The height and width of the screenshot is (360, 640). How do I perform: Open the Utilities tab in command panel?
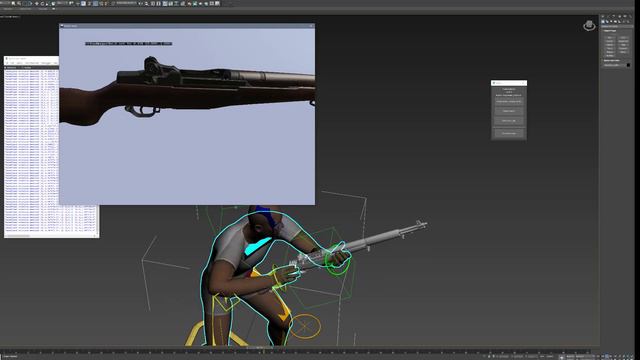[x=631, y=16]
